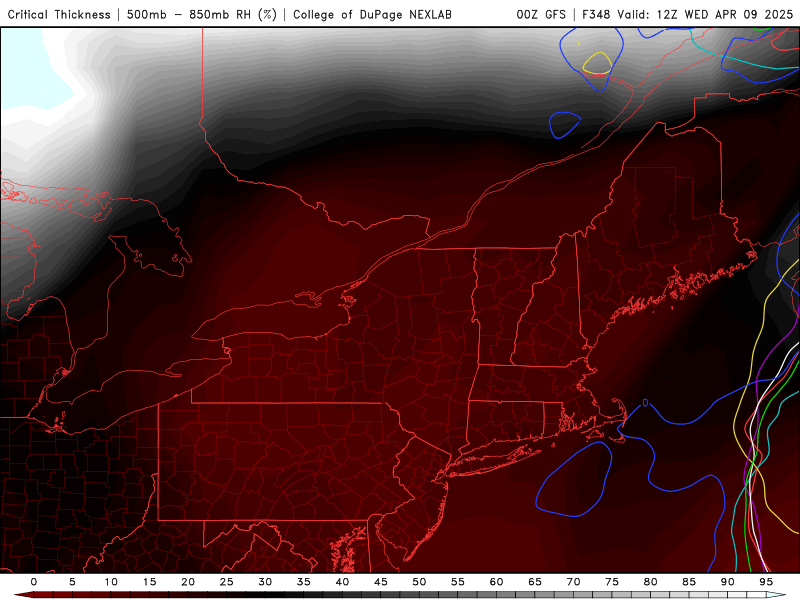
Task: Click the "35" scale label
Action: 304,582
